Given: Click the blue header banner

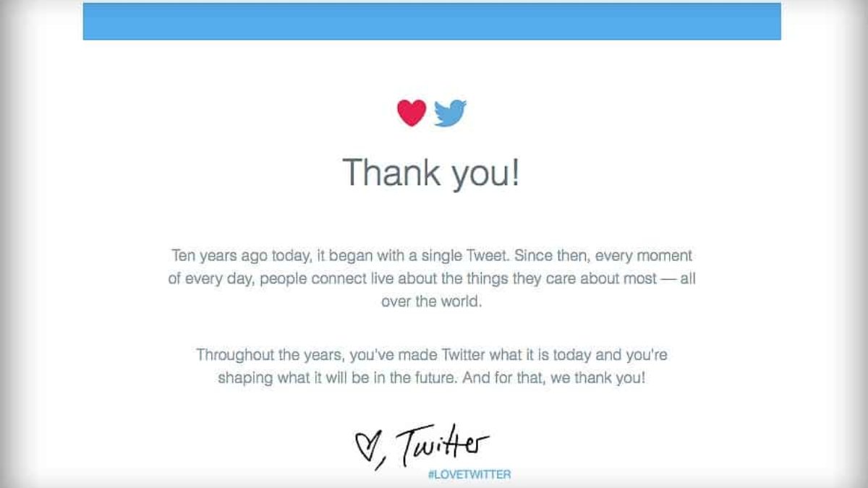Looking at the screenshot, I should click(x=432, y=21).
